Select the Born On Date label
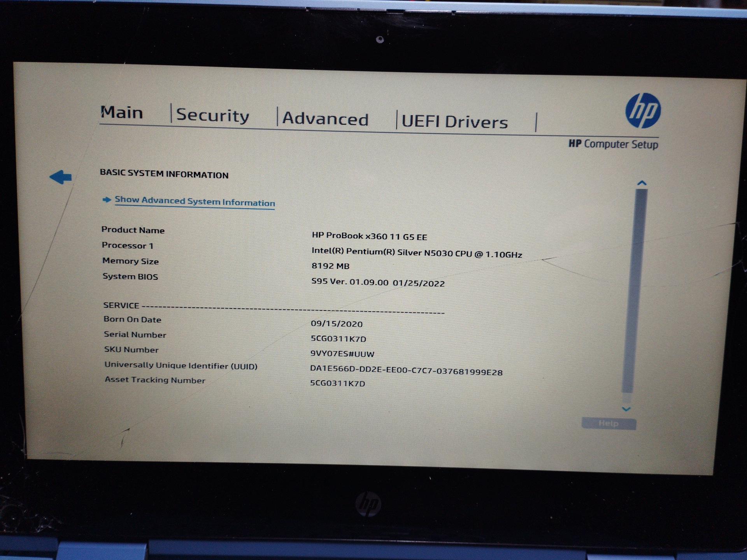Image resolution: width=747 pixels, height=560 pixels. pyautogui.click(x=132, y=319)
